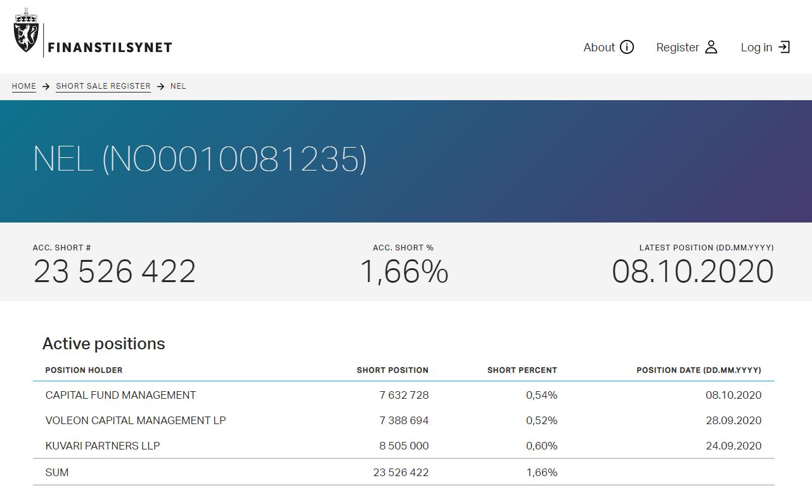This screenshot has height=504, width=812.
Task: Sort by POSITION DATE column header
Action: 699,370
